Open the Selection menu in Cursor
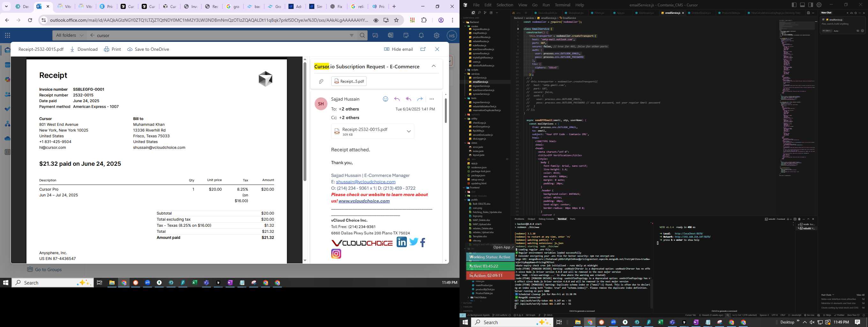Screen dimensions: 868x327 point(505,5)
